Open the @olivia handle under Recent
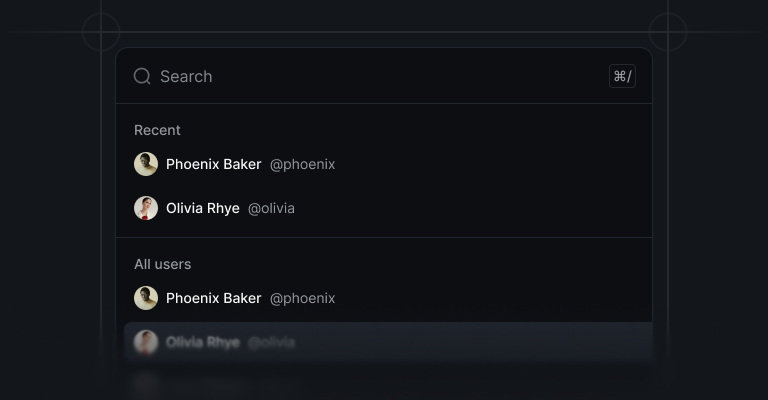This screenshot has height=400, width=768. tap(271, 209)
